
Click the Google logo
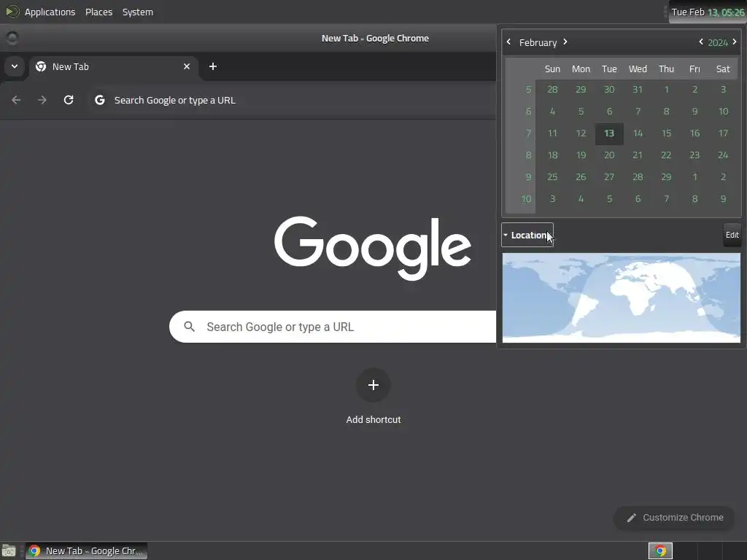click(373, 248)
